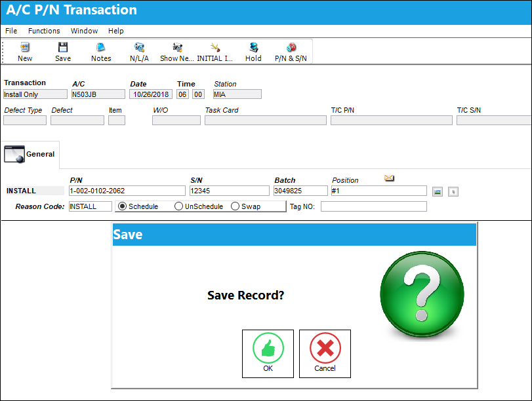
Task: Select the Swap radio button
Action: pyautogui.click(x=235, y=206)
